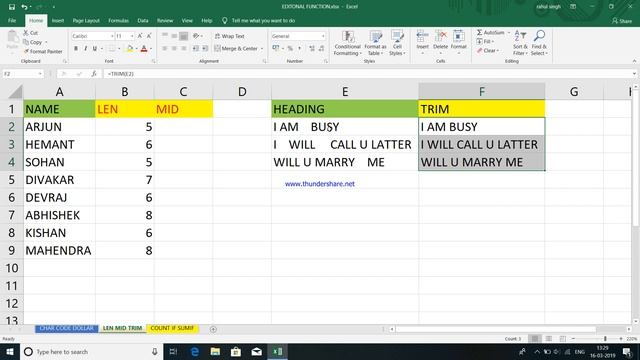Increase the font size

pos(140,36)
